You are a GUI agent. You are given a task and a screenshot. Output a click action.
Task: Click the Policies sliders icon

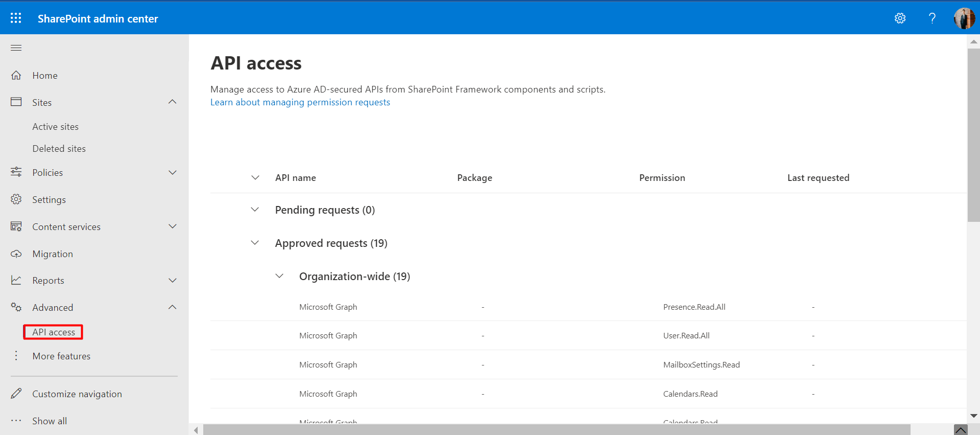[x=16, y=172]
